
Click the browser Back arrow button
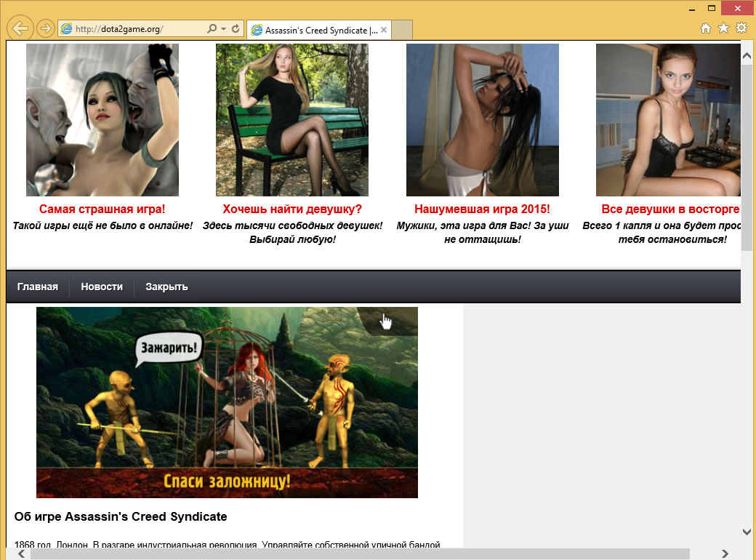pos(20,28)
